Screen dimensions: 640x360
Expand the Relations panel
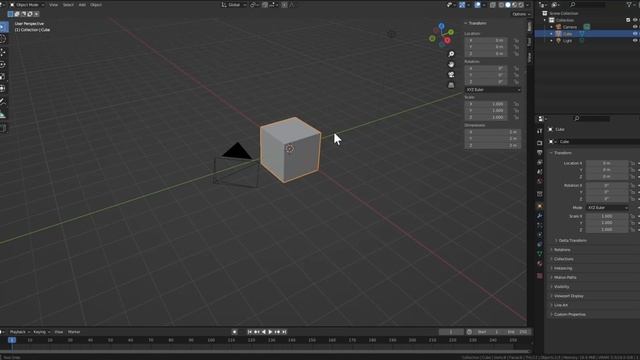tap(562, 250)
